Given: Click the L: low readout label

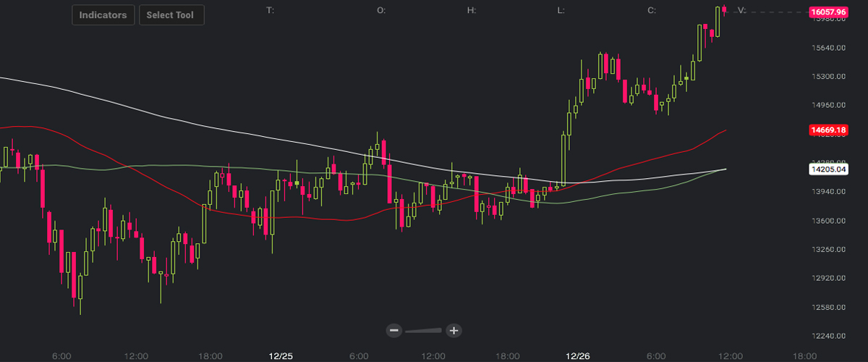Looking at the screenshot, I should point(561,10).
